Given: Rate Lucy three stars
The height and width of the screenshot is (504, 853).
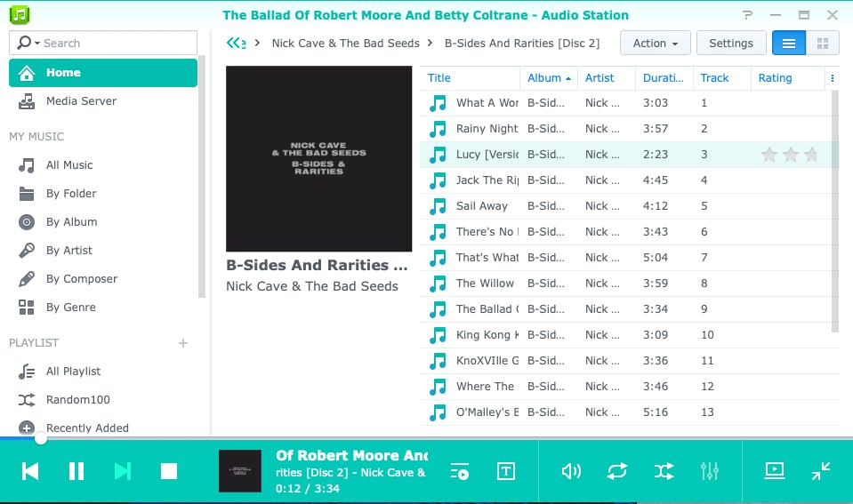Looking at the screenshot, I should tap(811, 155).
